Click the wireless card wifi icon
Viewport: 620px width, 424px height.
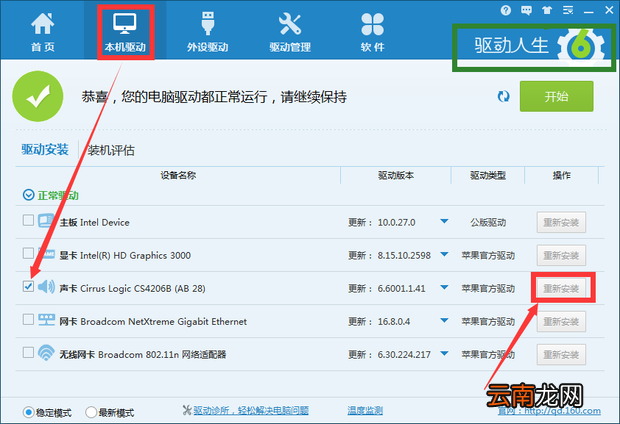pyautogui.click(x=46, y=352)
